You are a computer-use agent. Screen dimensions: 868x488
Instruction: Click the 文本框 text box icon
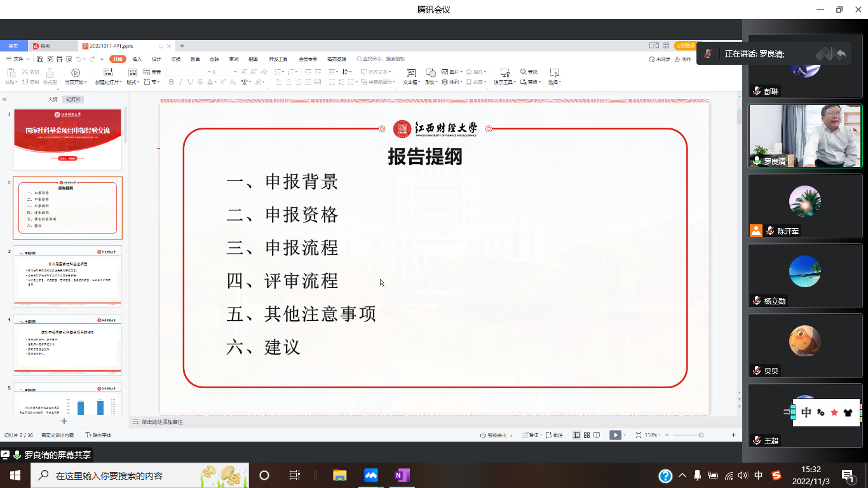click(411, 72)
